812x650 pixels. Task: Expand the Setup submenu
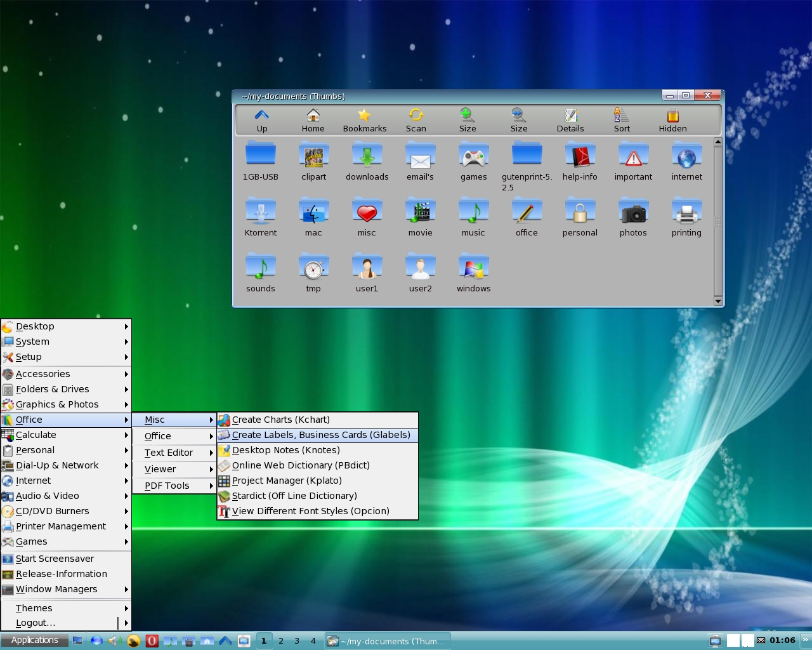click(66, 357)
